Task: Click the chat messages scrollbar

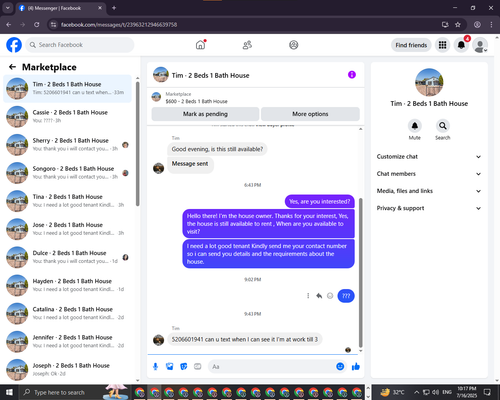Action: pos(360,273)
